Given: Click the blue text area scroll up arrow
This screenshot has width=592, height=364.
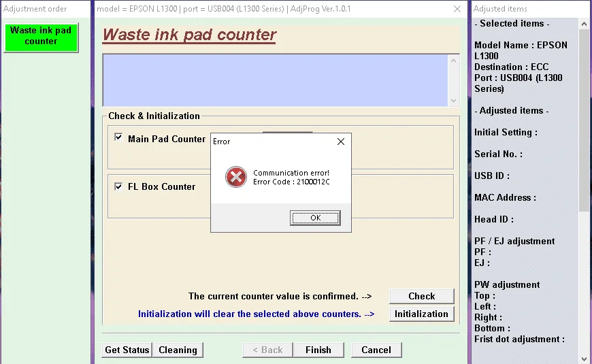Looking at the screenshot, I should point(453,61).
